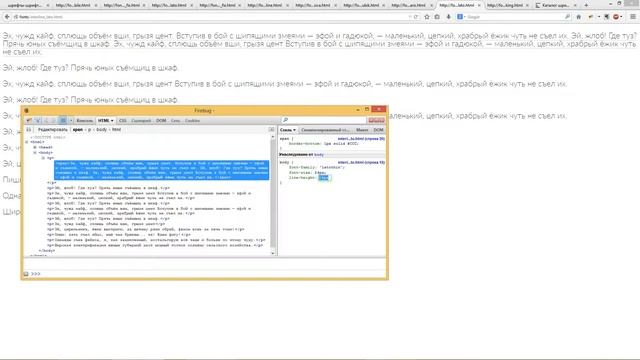Go back with the browser back arrow

(x=7, y=17)
